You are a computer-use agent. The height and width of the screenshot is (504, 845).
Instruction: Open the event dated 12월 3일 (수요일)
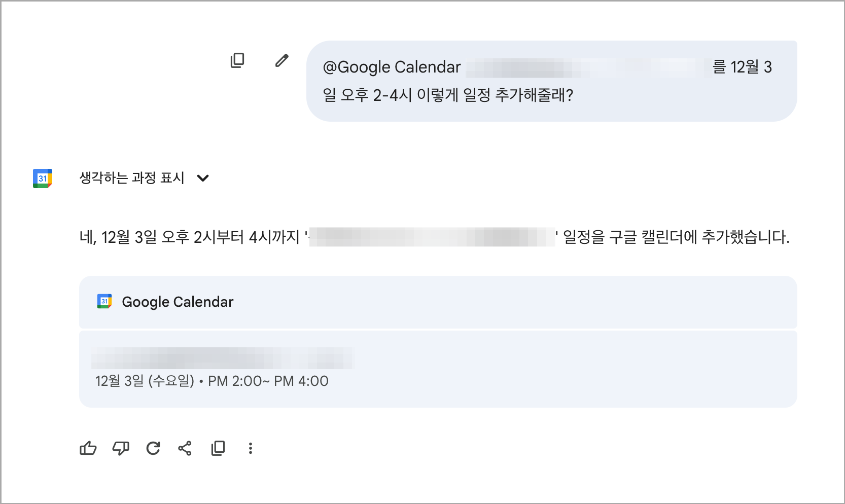[x=145, y=381]
